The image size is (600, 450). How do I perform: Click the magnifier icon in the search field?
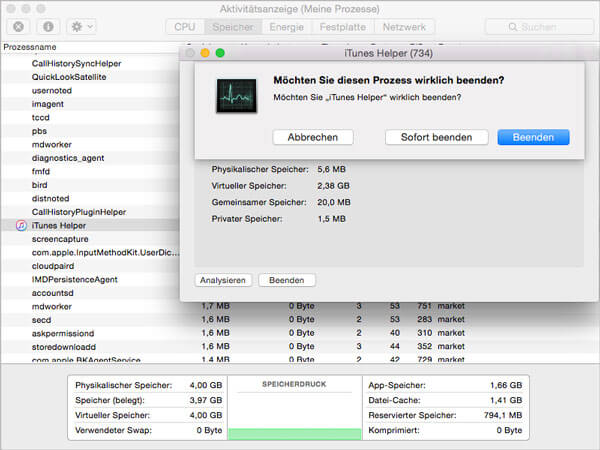(x=513, y=27)
